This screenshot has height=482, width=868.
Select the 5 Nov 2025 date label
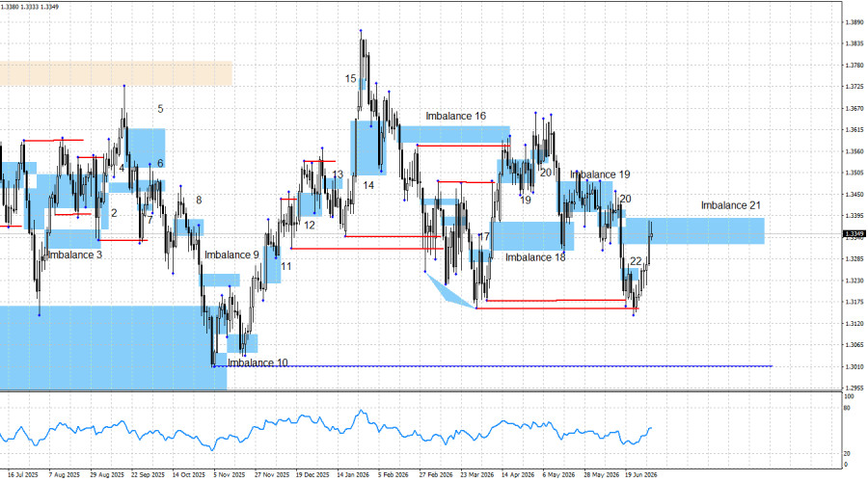pos(230,475)
